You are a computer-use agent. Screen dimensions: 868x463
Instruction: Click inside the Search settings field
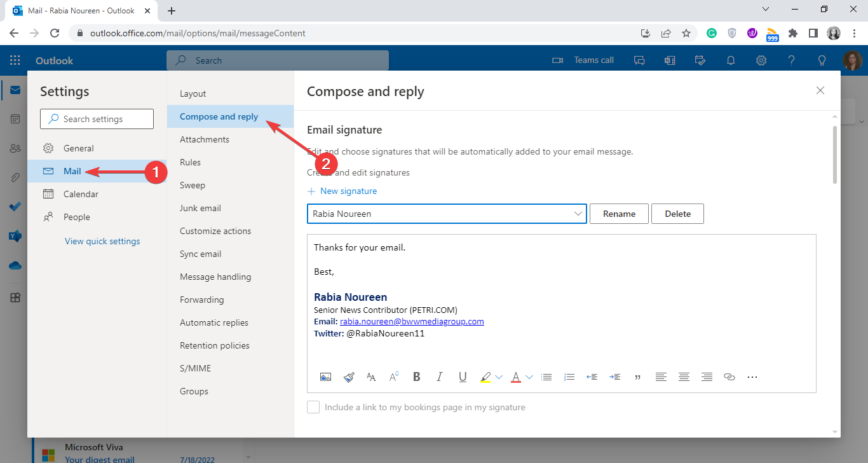(x=96, y=118)
